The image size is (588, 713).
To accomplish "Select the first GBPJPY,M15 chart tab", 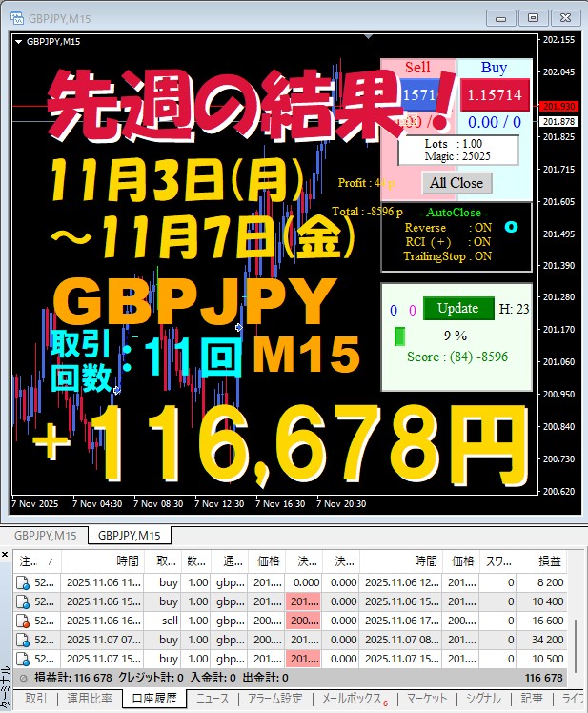I will 45,535.
